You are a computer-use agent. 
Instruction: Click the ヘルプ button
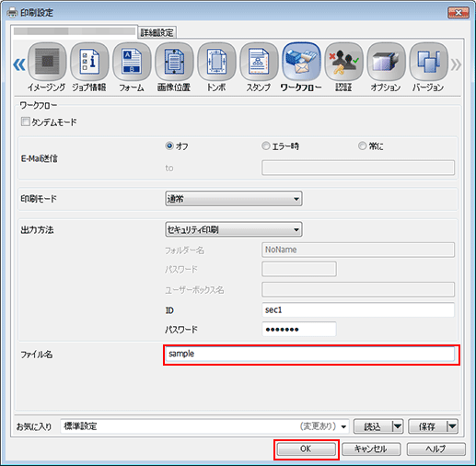[436, 449]
